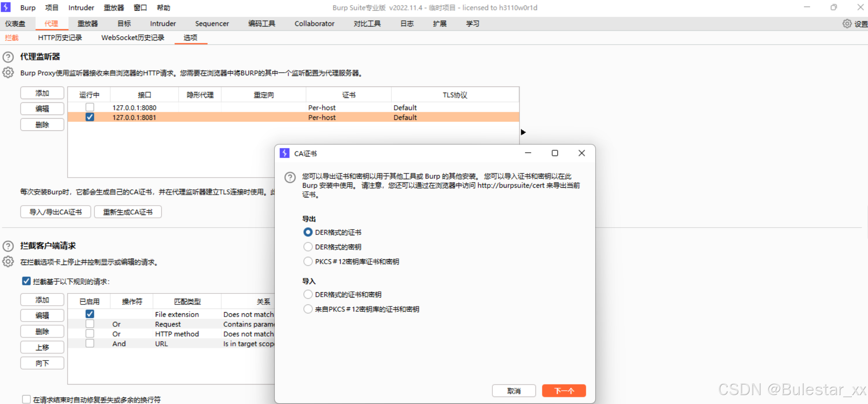Switch to the 编码工具 tab
Image resolution: width=868 pixels, height=404 pixels.
pyautogui.click(x=262, y=24)
